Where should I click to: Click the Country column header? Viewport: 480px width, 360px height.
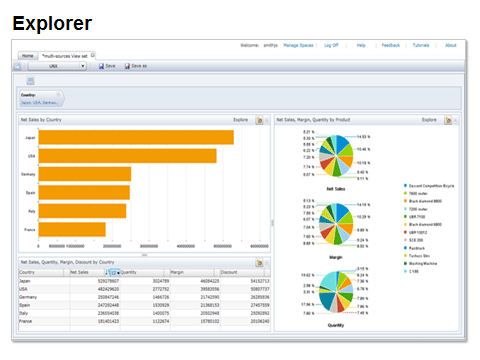coord(41,272)
